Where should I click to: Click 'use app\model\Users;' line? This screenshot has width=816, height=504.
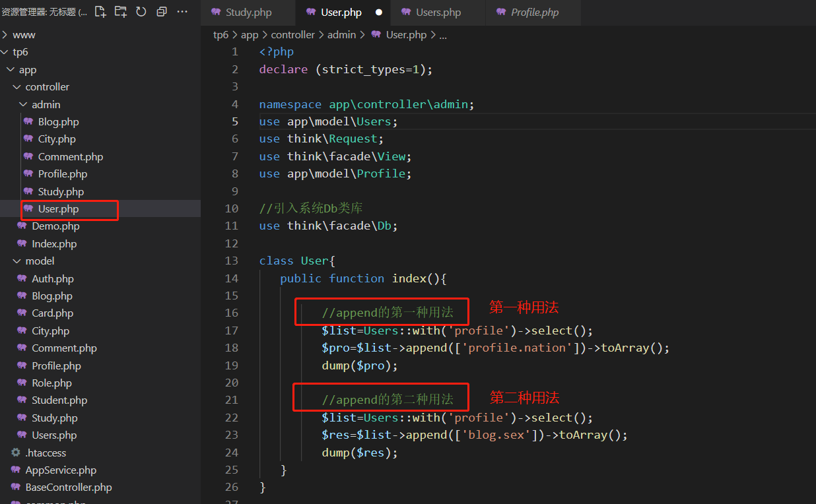(x=329, y=121)
